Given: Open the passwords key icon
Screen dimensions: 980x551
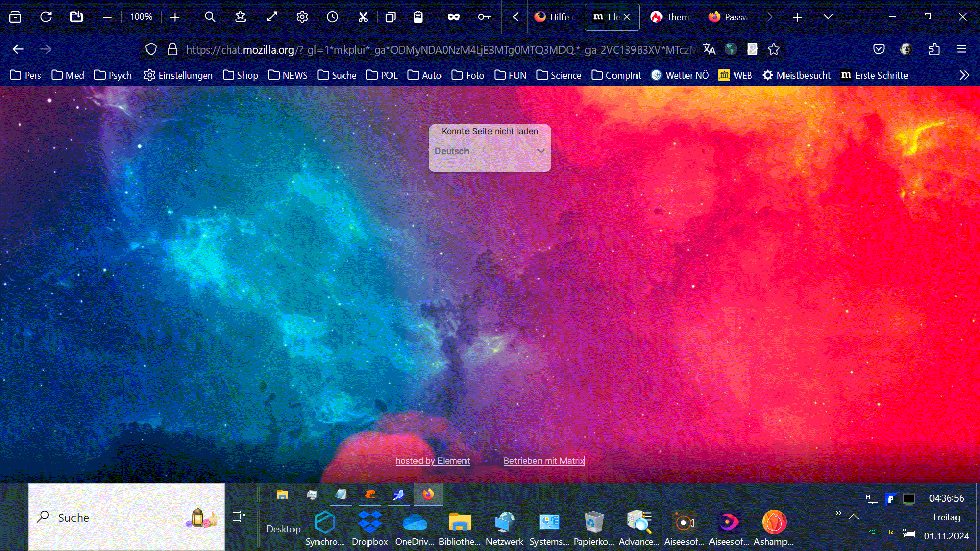Looking at the screenshot, I should (x=484, y=17).
